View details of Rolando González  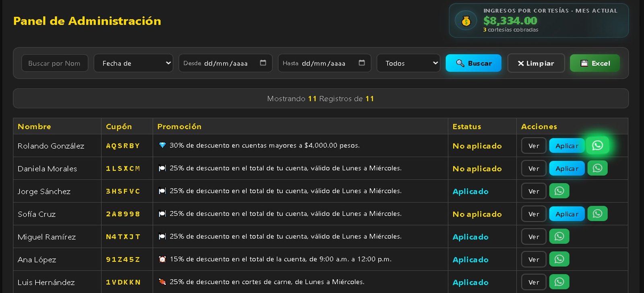tap(534, 146)
